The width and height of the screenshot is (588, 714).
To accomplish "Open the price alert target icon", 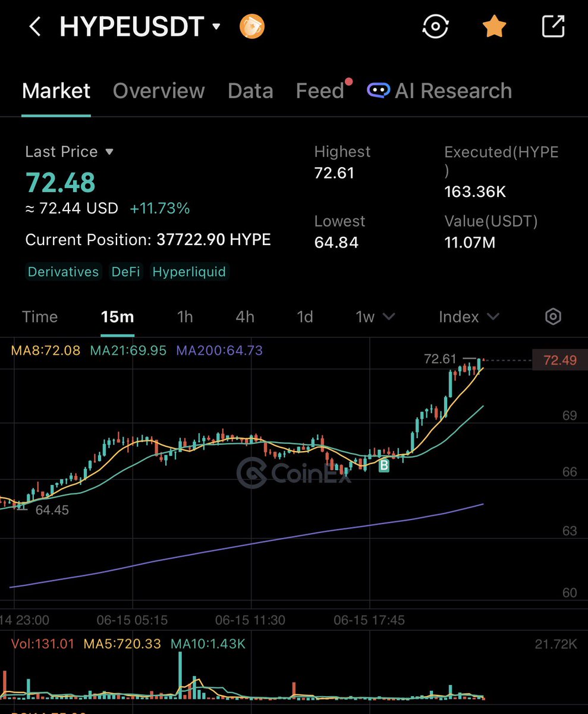I will 435,27.
